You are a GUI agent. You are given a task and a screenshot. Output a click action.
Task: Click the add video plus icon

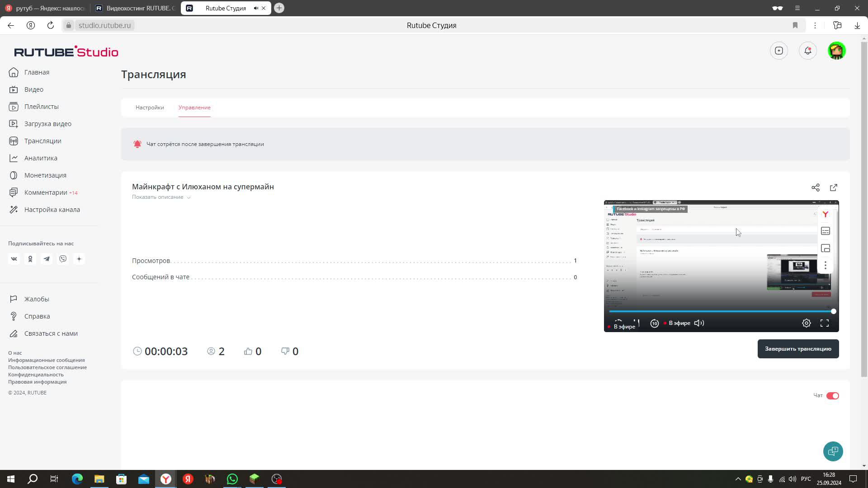[x=779, y=51]
